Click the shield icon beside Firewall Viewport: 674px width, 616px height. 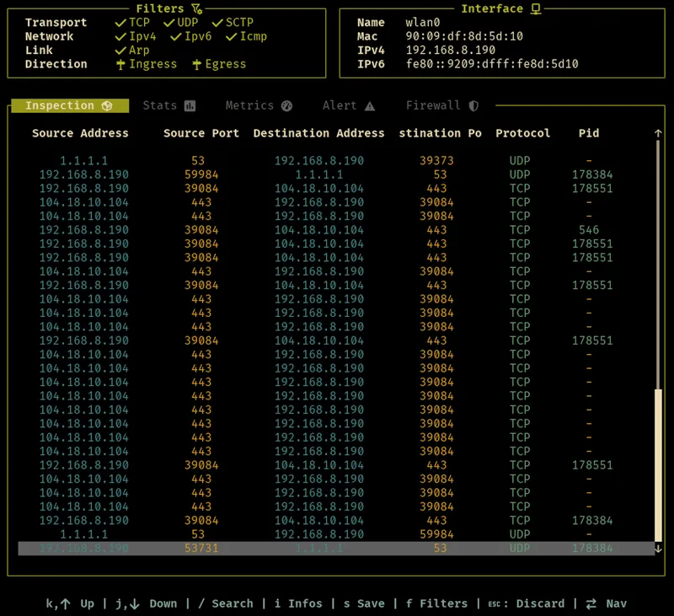(x=473, y=105)
